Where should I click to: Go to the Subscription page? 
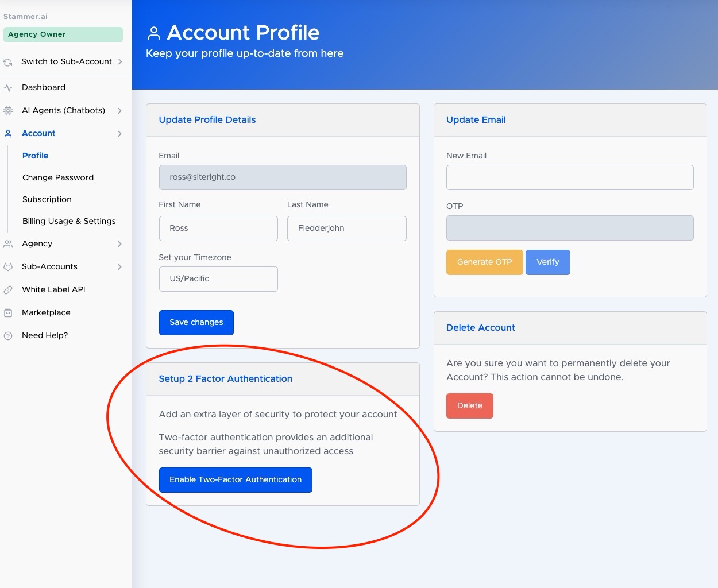coord(47,199)
